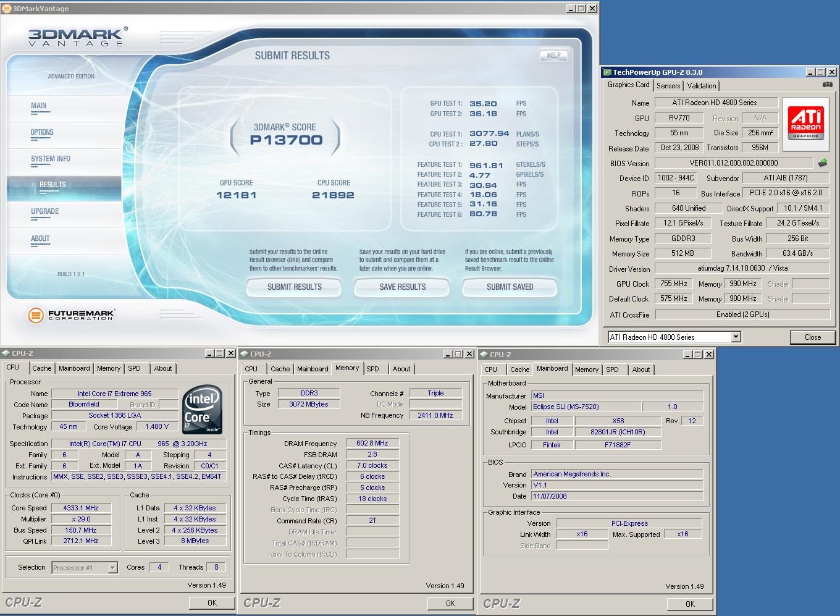Image resolution: width=840 pixels, height=616 pixels.
Task: Click the GPU Clock 755 MHz value
Action: tap(674, 284)
